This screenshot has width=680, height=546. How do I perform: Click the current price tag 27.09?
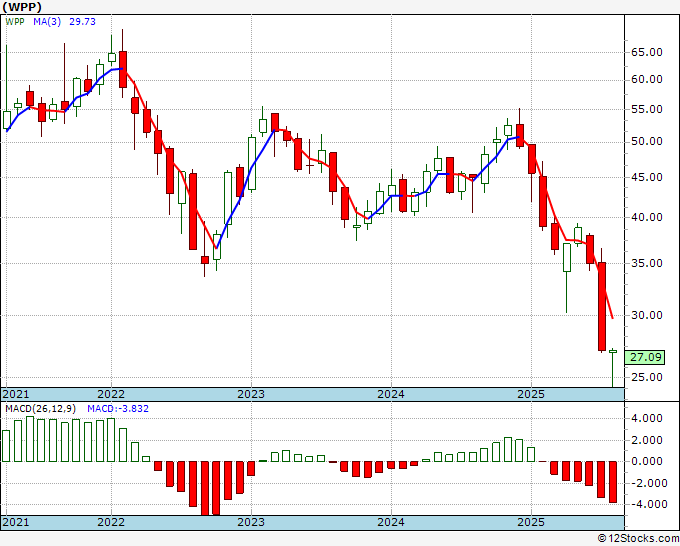coord(645,357)
